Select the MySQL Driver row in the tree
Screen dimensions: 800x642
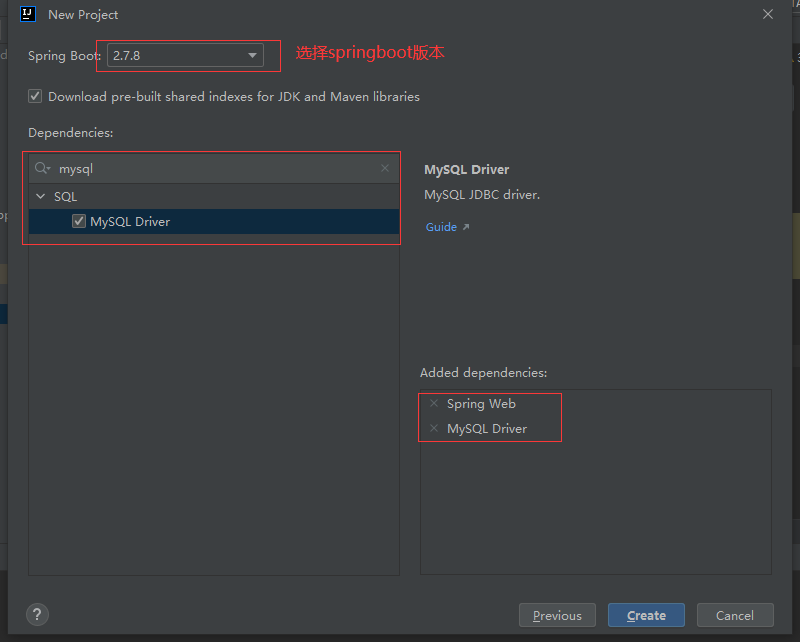tap(214, 221)
